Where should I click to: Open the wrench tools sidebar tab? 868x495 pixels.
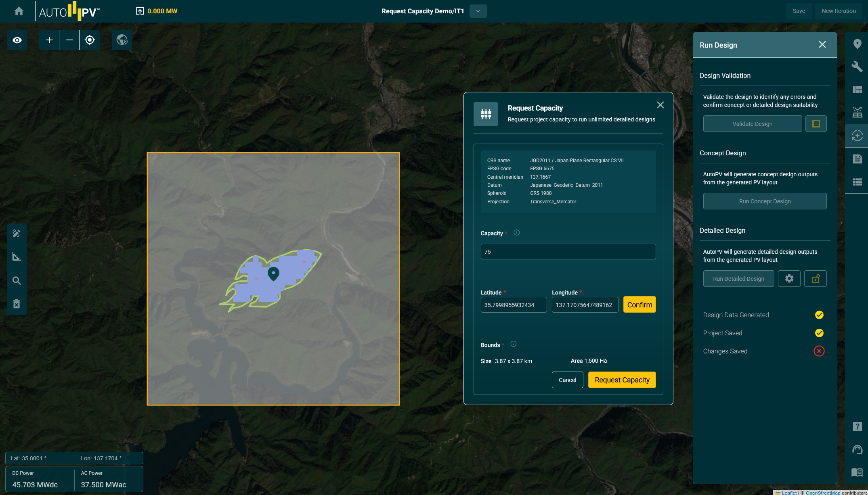click(x=857, y=67)
